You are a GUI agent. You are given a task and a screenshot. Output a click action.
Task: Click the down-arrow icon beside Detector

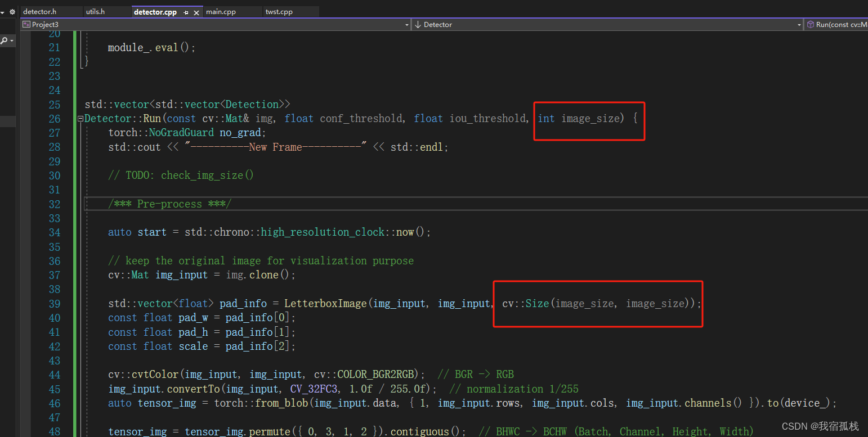pos(418,25)
